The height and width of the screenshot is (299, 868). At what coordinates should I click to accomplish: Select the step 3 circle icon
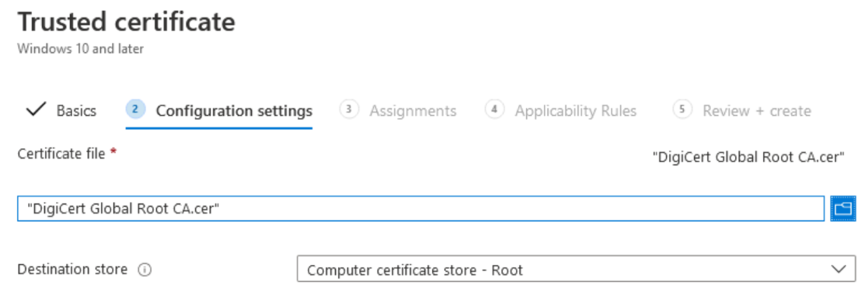(x=349, y=109)
